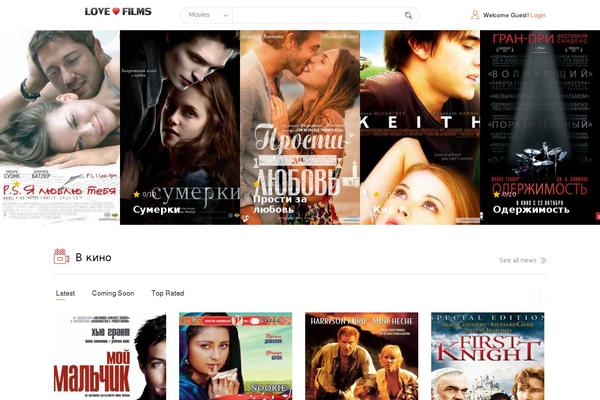Click the carousel arrows beside the tabs
Viewport: 600px width, 400px height.
(539, 296)
